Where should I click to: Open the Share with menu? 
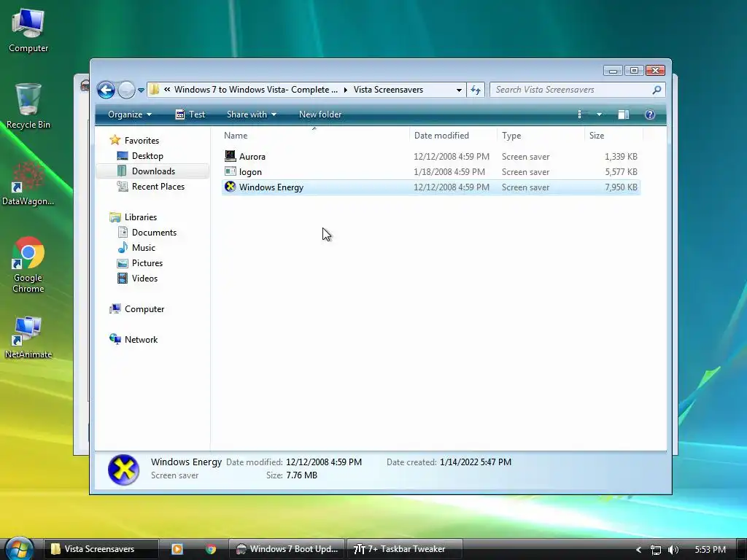click(251, 114)
